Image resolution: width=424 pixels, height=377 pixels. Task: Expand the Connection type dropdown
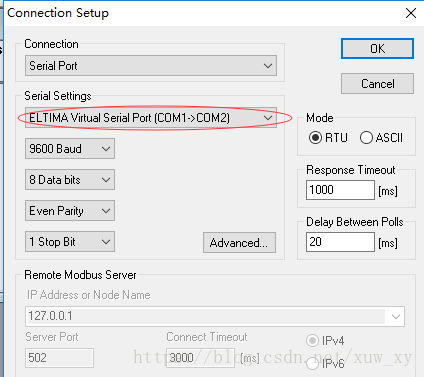(x=151, y=66)
